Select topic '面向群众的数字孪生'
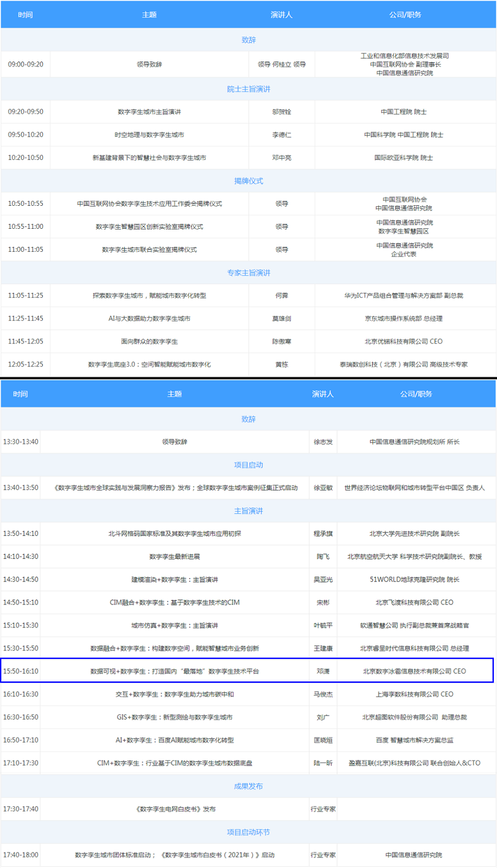497x868 pixels. coord(149,341)
